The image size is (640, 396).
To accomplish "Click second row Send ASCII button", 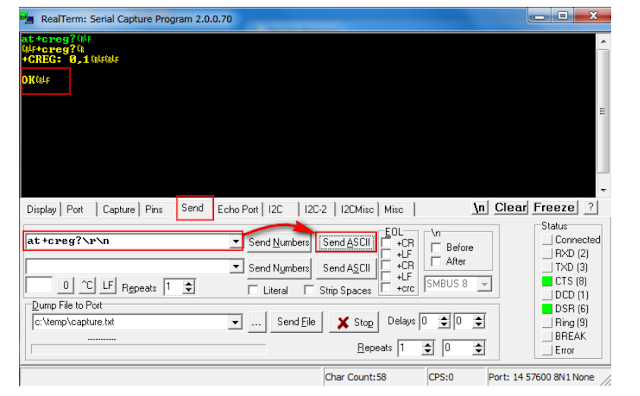I will [x=346, y=268].
